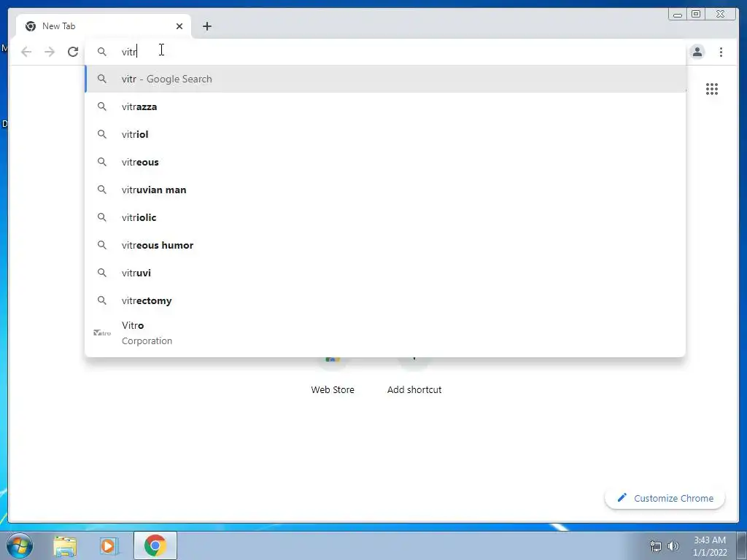The image size is (747, 560).
Task: Open the Windows Start menu orb
Action: tap(20, 545)
